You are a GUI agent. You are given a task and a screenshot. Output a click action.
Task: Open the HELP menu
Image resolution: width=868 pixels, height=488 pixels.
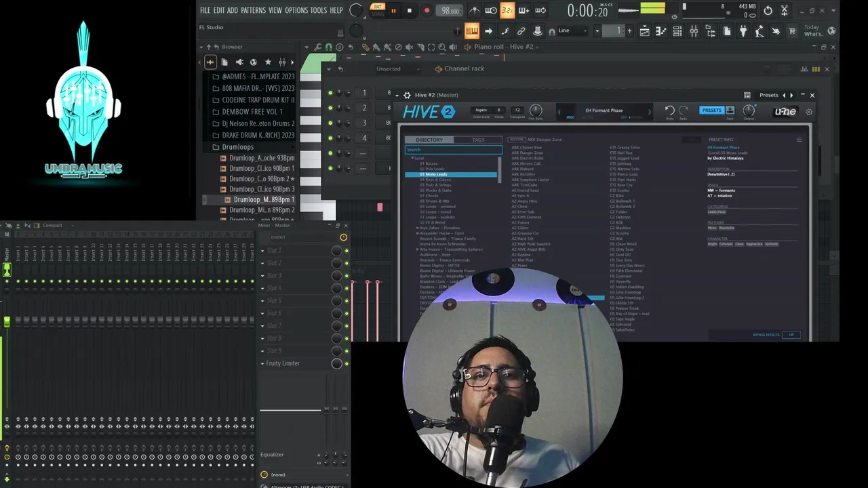[x=336, y=10]
